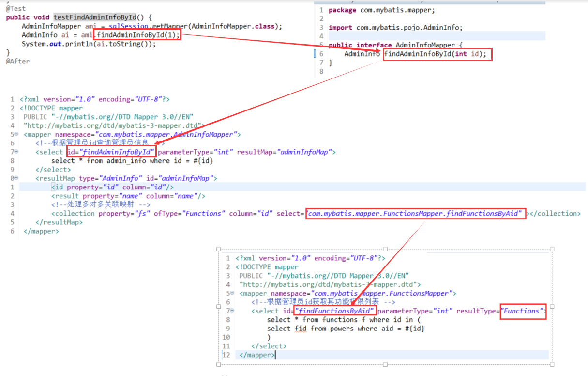Click the id property="id" column="id" line
This screenshot has height=376, width=588.
click(112, 187)
